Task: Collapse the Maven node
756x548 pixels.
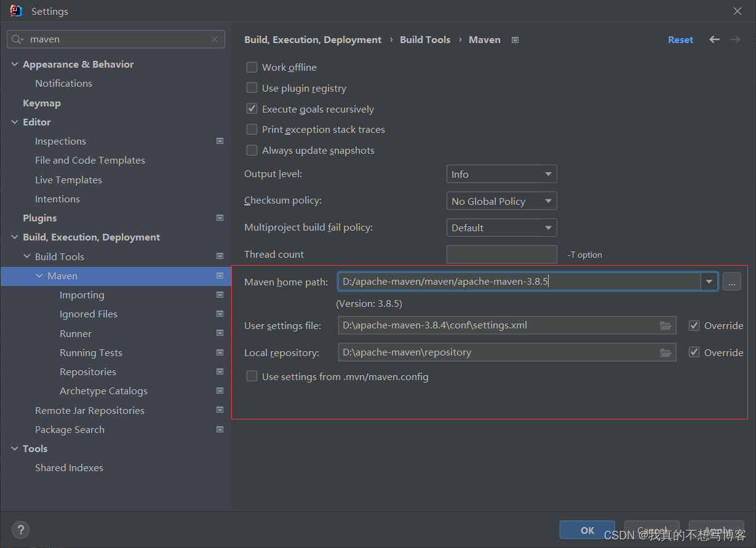Action: (x=39, y=276)
